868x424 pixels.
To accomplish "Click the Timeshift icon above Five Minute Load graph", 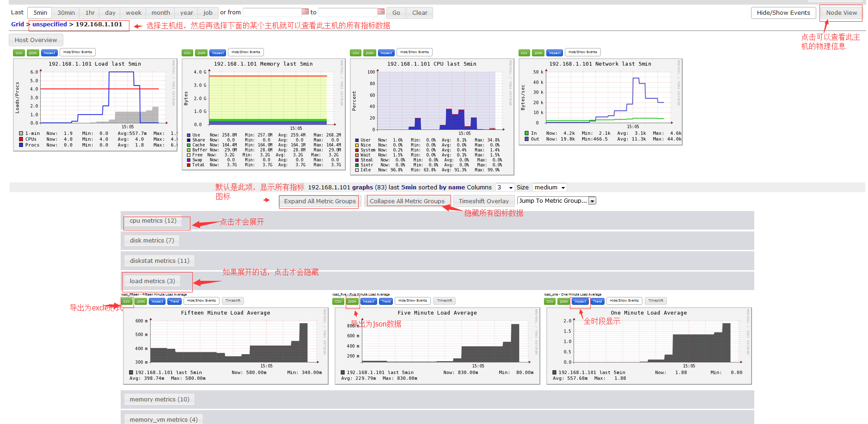I will tap(444, 301).
